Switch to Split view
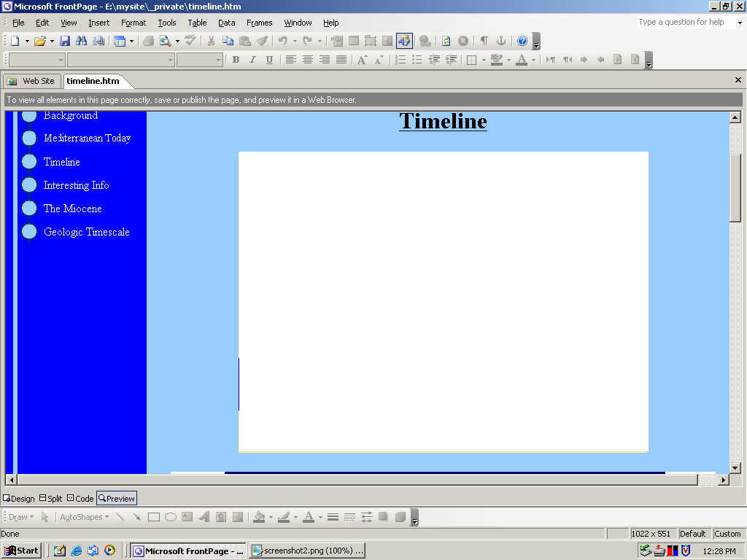The height and width of the screenshot is (560, 747). tap(50, 499)
